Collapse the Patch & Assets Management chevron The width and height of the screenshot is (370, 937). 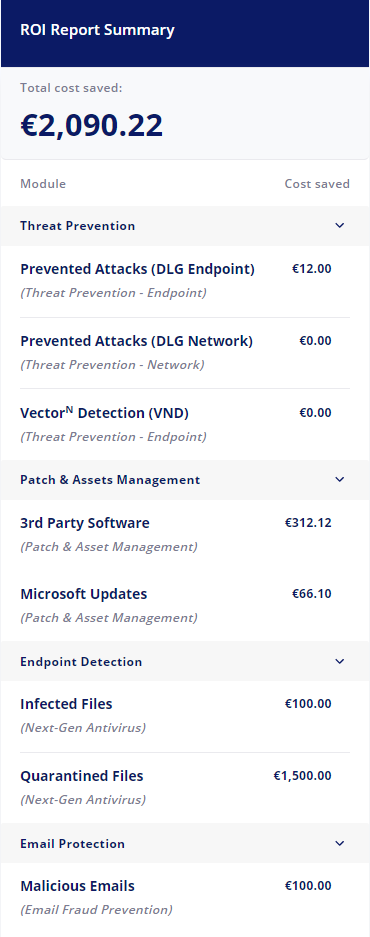coord(340,479)
